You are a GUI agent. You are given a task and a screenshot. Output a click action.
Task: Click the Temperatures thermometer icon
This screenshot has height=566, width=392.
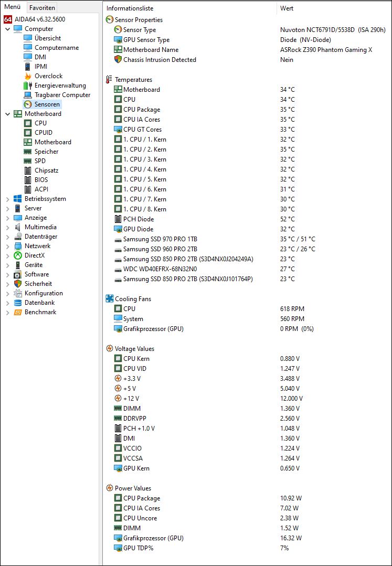pyautogui.click(x=109, y=79)
